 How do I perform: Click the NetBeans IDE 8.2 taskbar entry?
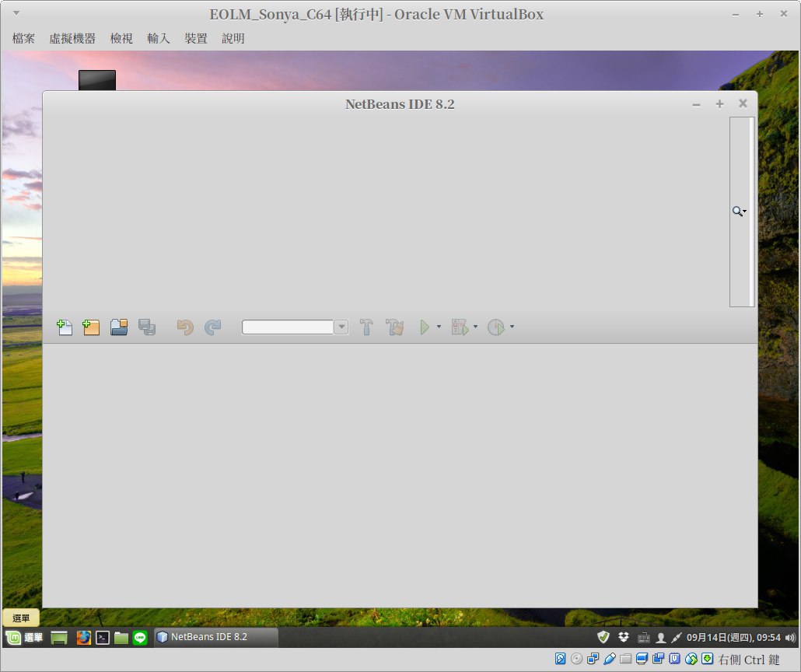(x=216, y=637)
